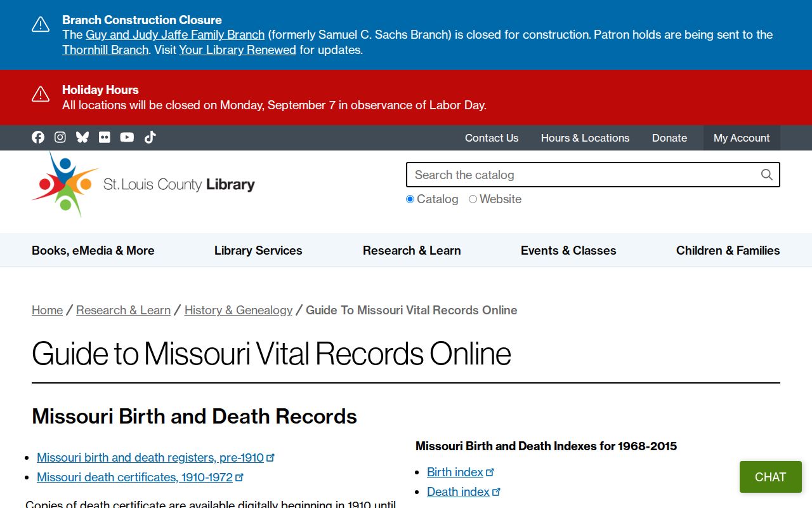Open the Thornhill Branch link

[x=105, y=50]
